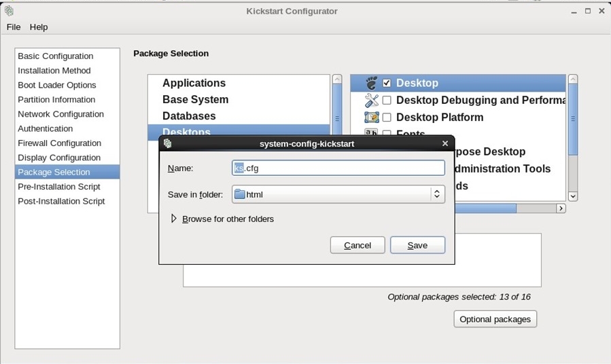Open Pre-Installation Script section
Viewport: 611px width, 364px height.
coord(67,187)
